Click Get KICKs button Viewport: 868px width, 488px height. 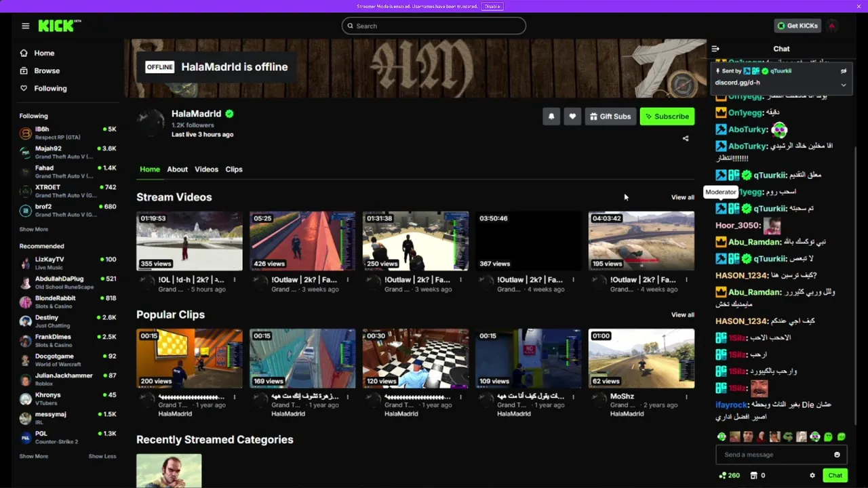coord(797,26)
